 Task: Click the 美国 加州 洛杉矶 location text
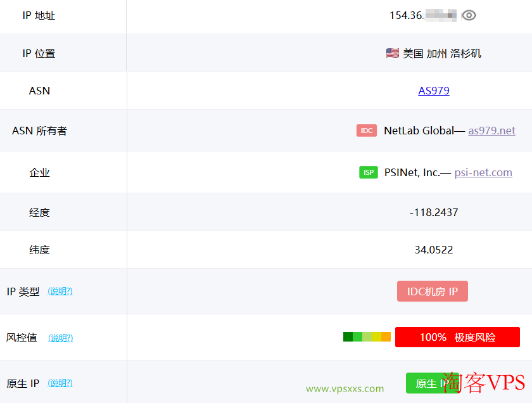click(441, 53)
